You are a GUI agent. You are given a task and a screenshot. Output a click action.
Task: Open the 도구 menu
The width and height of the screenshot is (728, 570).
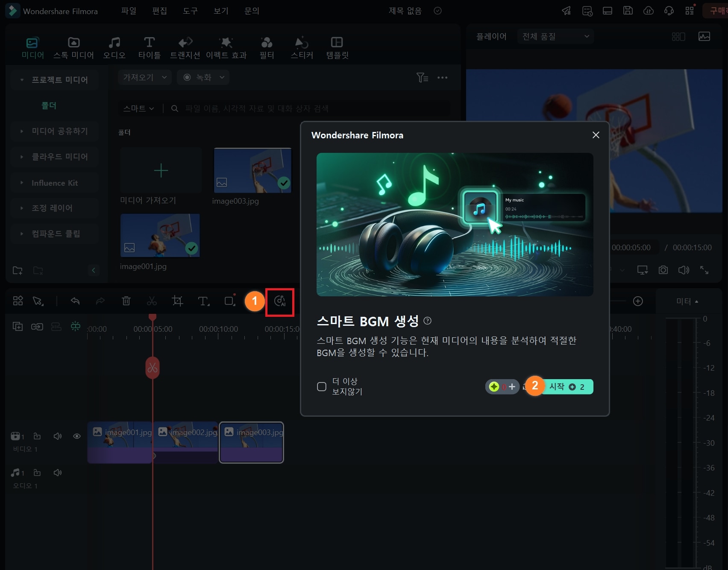pos(190,11)
